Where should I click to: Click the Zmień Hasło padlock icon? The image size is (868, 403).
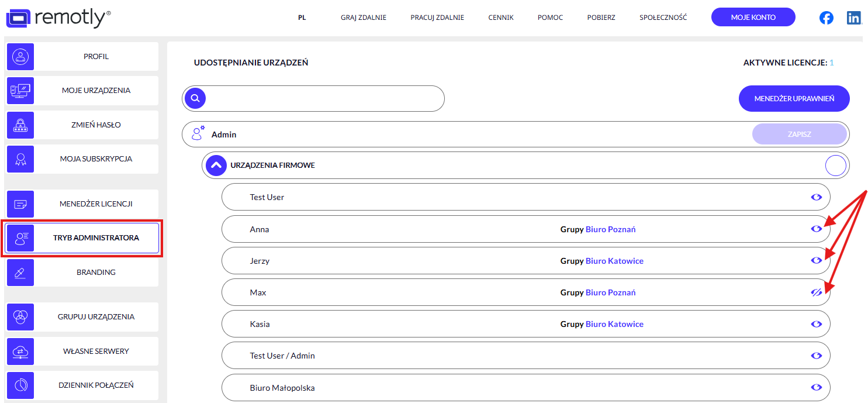pyautogui.click(x=20, y=125)
